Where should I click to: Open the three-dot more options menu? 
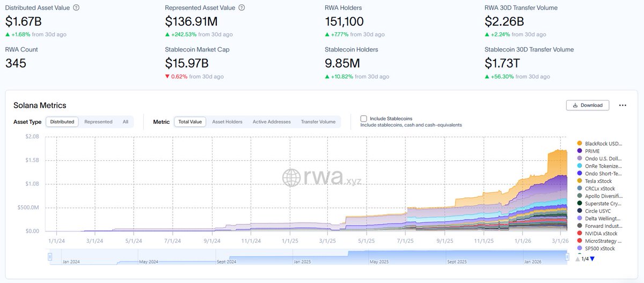tap(623, 105)
